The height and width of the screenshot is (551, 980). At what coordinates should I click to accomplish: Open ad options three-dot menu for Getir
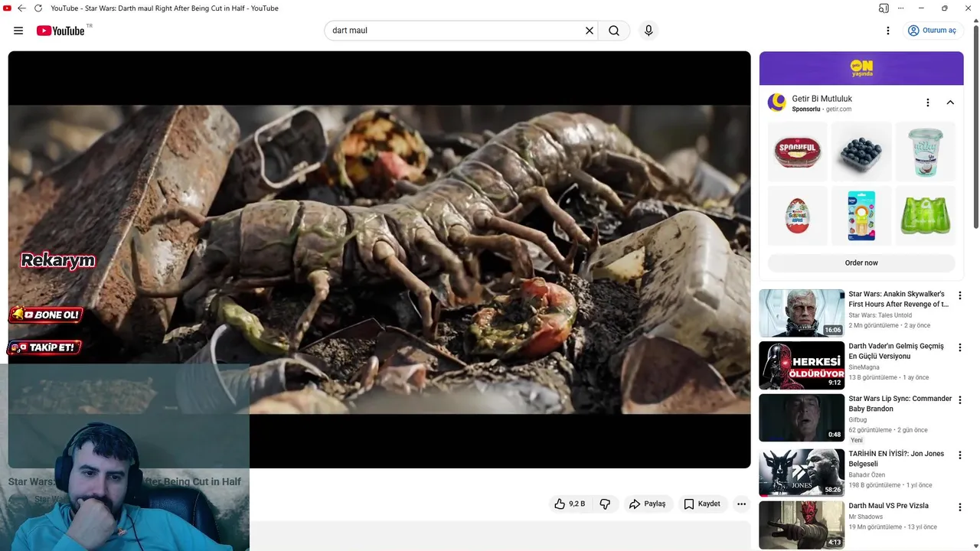tap(928, 103)
